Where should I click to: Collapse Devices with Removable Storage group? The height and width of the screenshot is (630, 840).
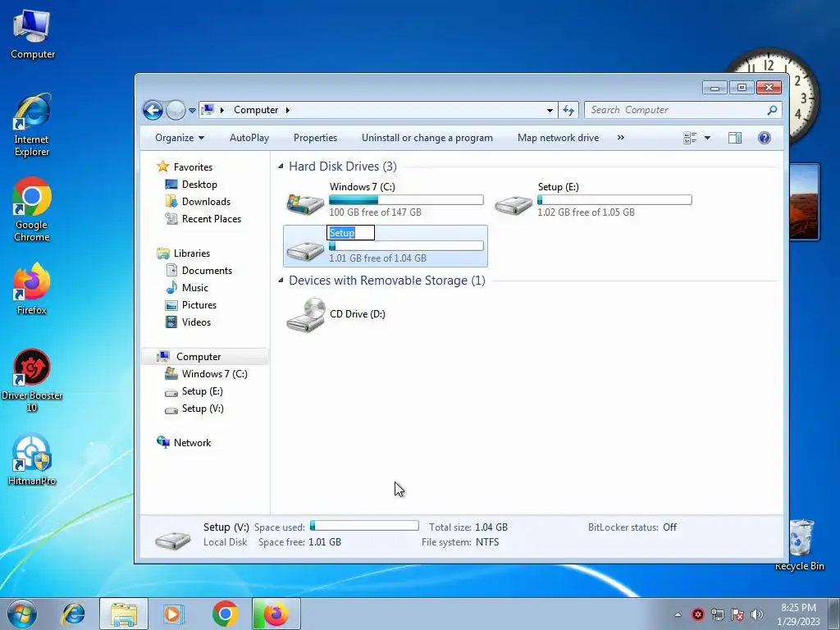click(281, 281)
